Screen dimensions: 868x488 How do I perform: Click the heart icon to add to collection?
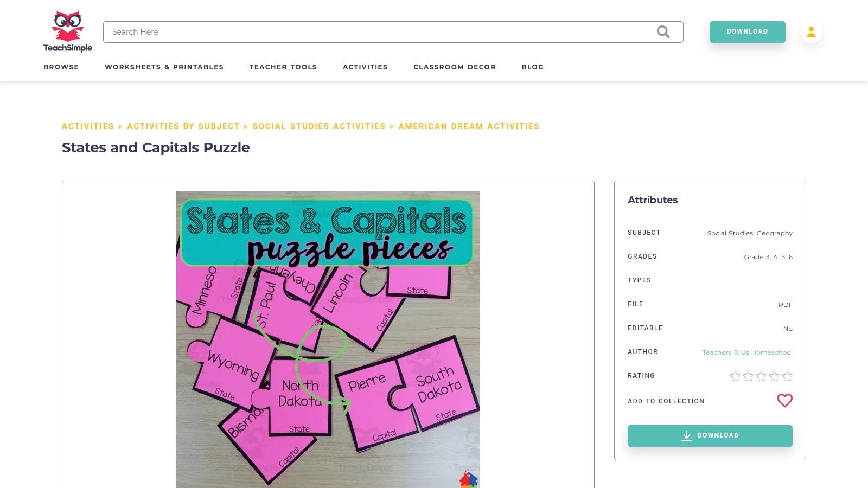[x=784, y=401]
